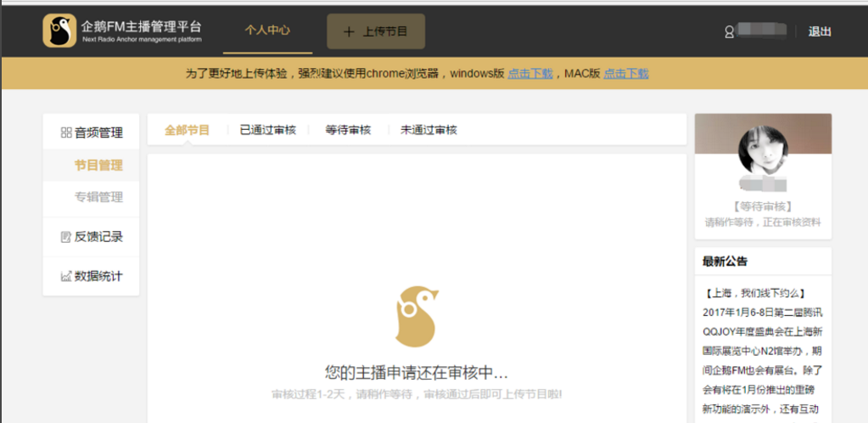Click the windows版 点击下载 link
This screenshot has height=423, width=868.
point(530,73)
